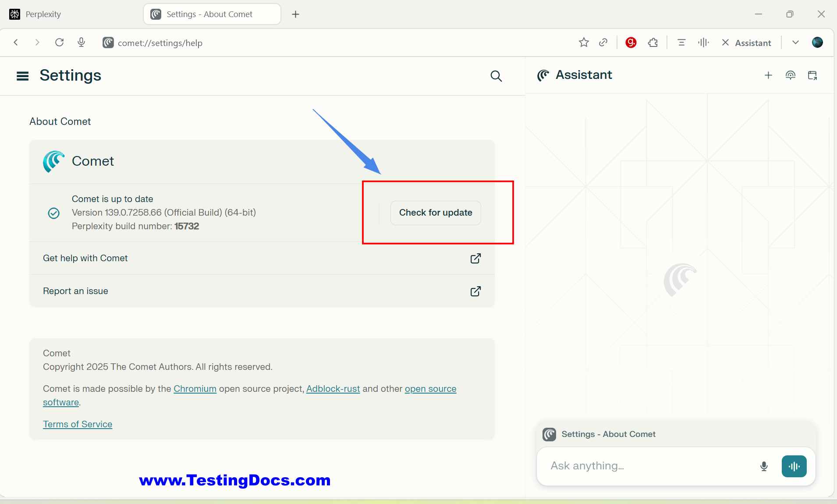
Task: Open a new browser tab
Action: 296,14
